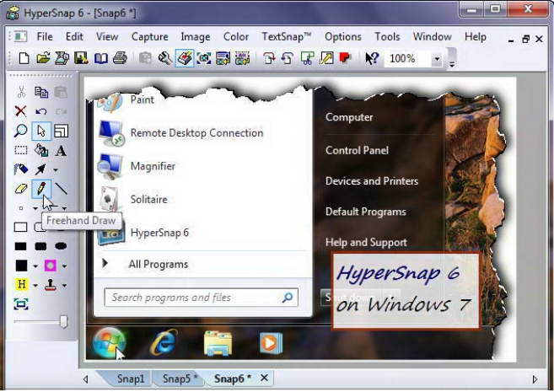Click the tab scroll left arrow

[x=86, y=379]
